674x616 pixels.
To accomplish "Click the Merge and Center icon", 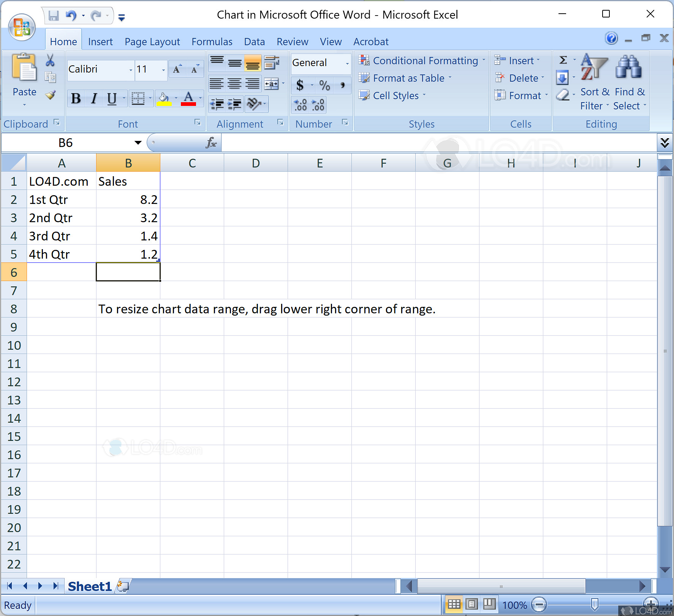I will tap(271, 84).
